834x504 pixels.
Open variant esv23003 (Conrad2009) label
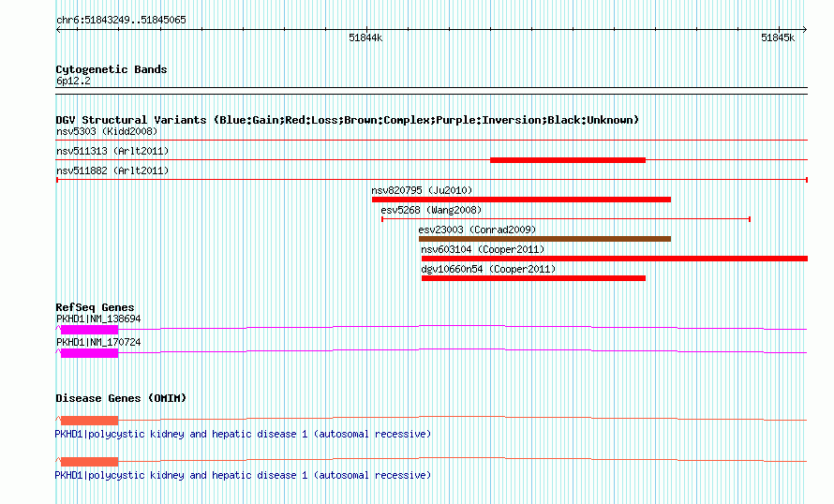477,230
